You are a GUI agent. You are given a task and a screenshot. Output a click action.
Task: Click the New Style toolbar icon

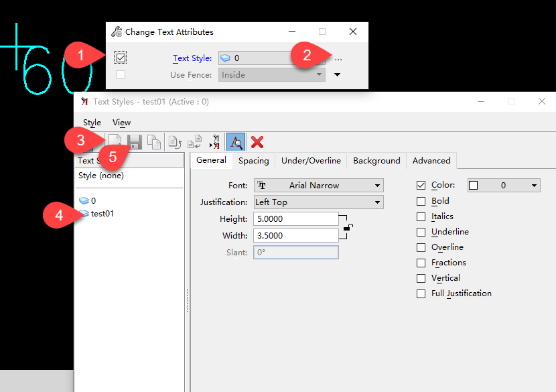pos(115,142)
